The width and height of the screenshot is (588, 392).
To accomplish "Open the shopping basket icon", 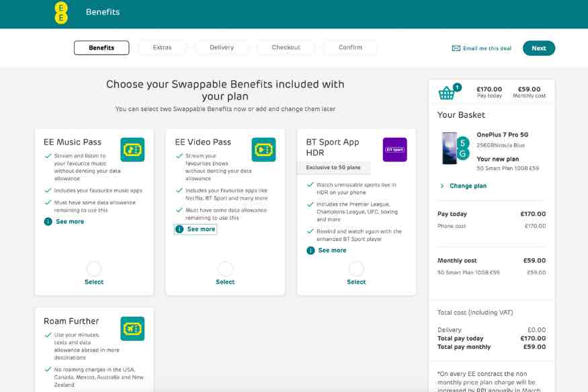I will (447, 92).
